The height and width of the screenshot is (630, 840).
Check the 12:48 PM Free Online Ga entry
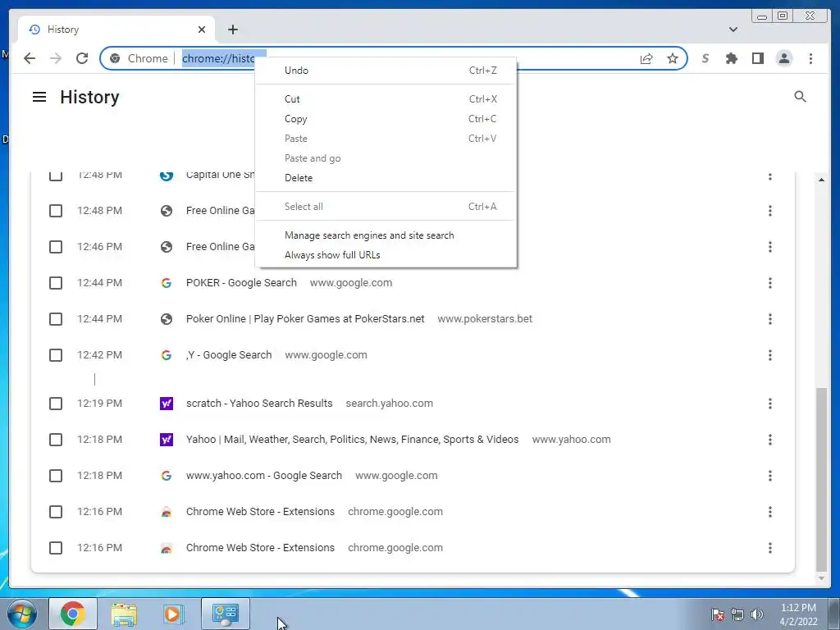(x=56, y=211)
